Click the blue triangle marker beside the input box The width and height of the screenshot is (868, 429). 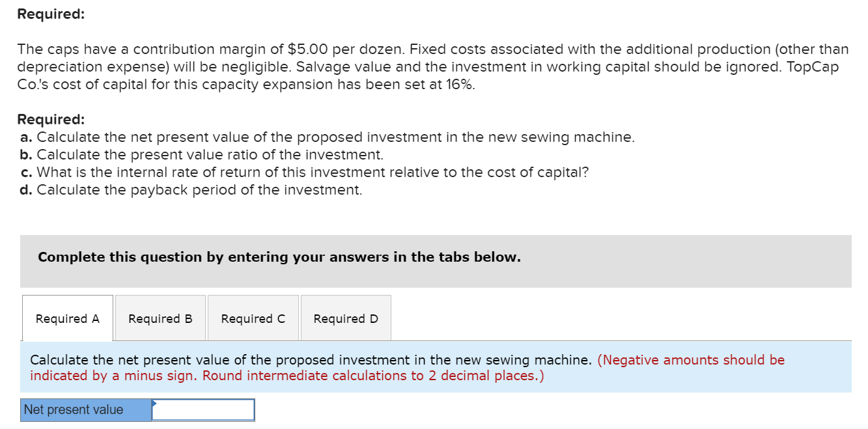pos(155,404)
